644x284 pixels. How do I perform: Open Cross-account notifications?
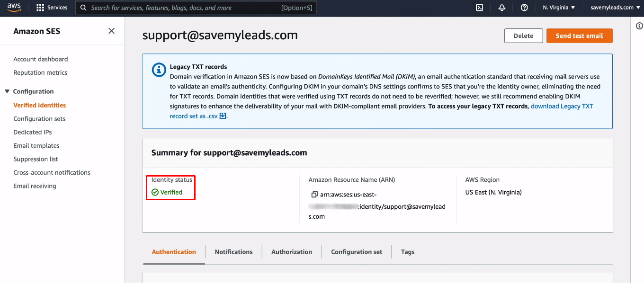[52, 173]
